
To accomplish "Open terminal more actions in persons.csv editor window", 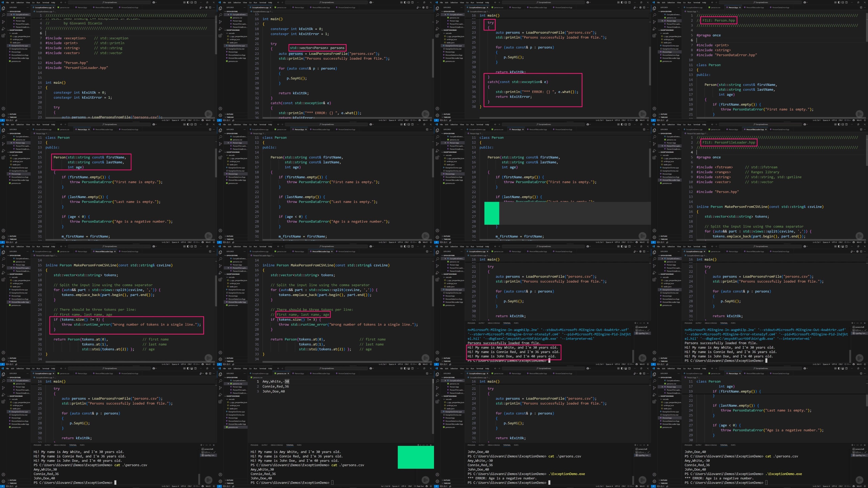I will point(423,445).
